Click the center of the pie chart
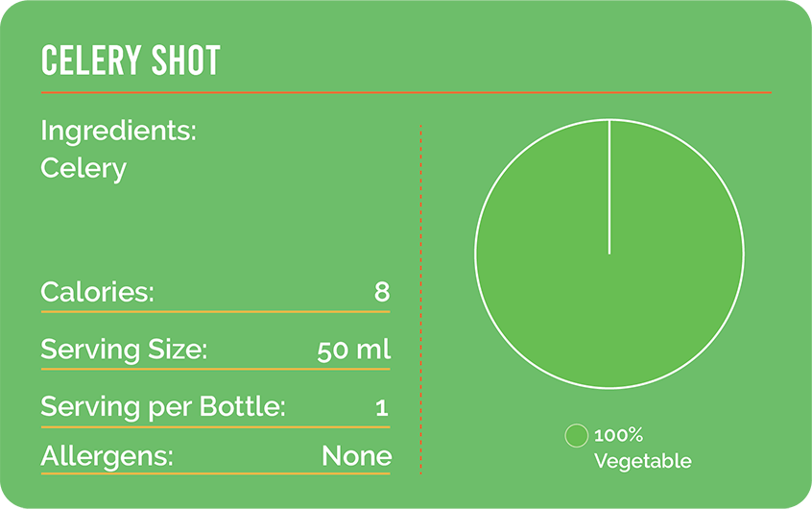Image resolution: width=812 pixels, height=509 pixels. [x=609, y=254]
